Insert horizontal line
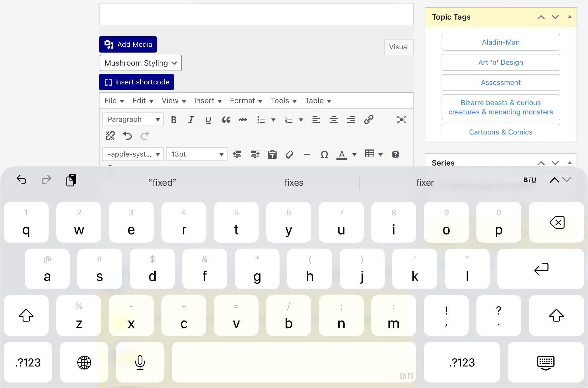Viewport: 588px width, 388px height. pyautogui.click(x=307, y=155)
